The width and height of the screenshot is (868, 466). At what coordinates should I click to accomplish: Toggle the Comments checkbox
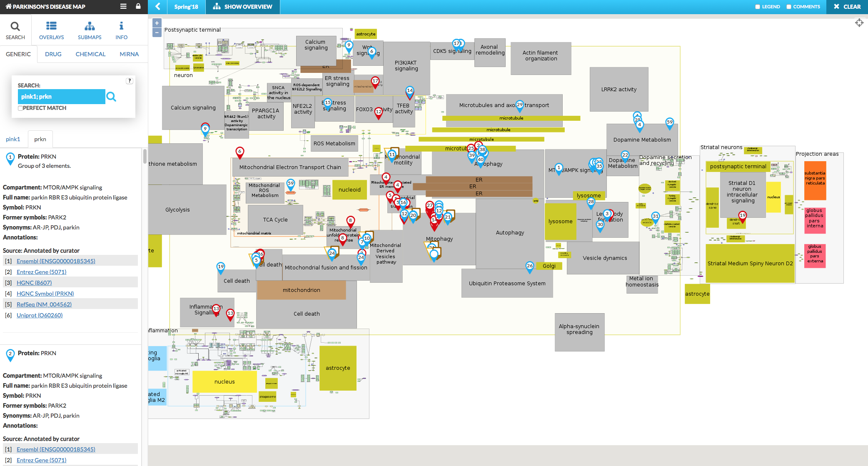[789, 7]
